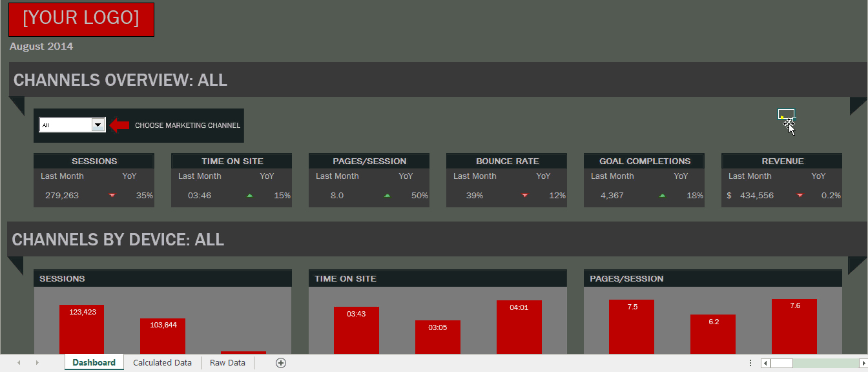Select Goal Completions YoY 18%

[x=695, y=195]
